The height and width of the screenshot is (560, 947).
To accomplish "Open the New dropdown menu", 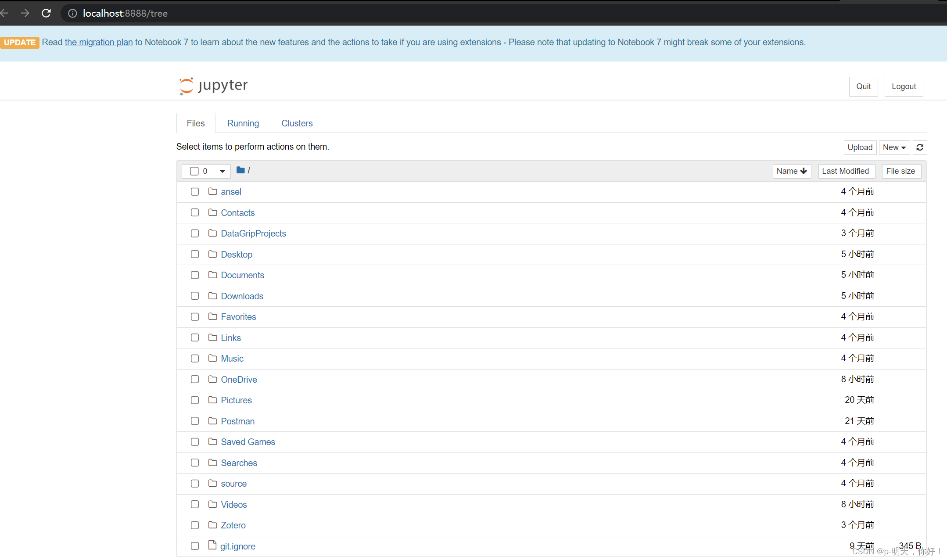I will [894, 147].
